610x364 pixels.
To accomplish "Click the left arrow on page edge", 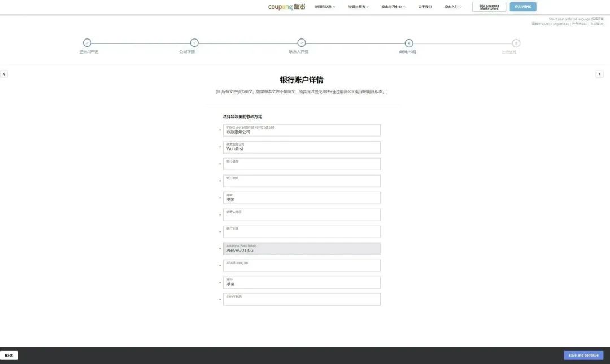I will (x=4, y=74).
